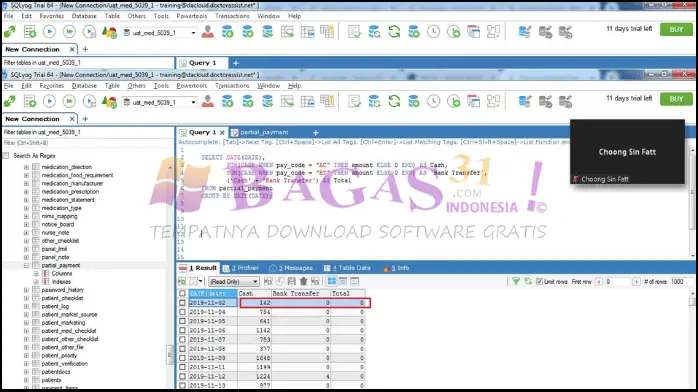
Task: Click the BUY button in back window
Action: (676, 29)
